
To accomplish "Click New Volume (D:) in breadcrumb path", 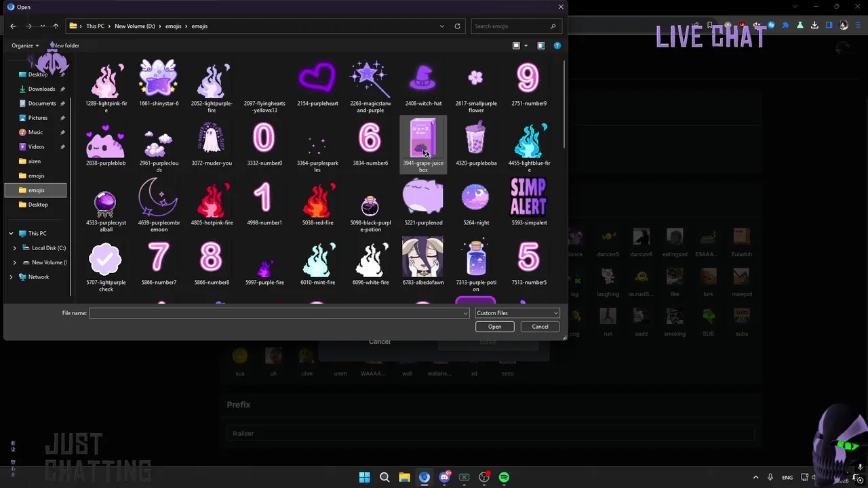I will point(134,26).
